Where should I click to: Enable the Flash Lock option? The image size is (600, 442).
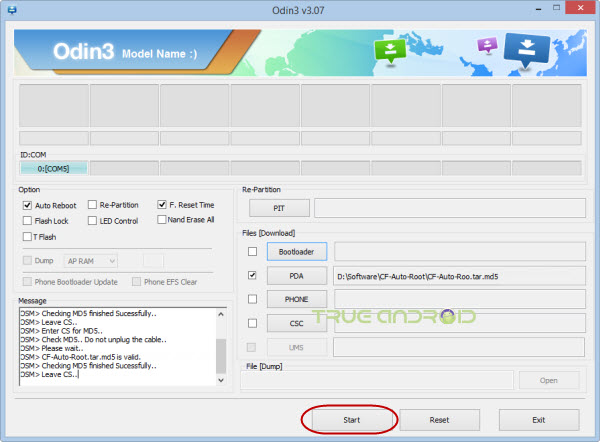click(27, 221)
